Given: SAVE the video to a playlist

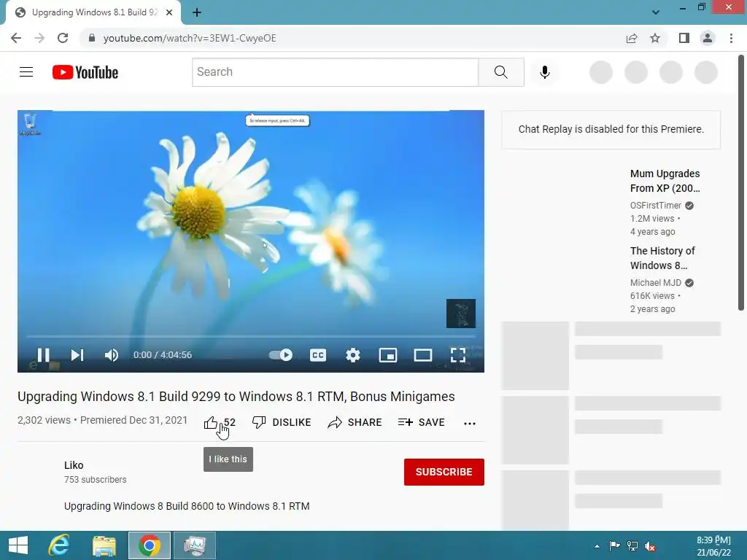Looking at the screenshot, I should click(421, 422).
